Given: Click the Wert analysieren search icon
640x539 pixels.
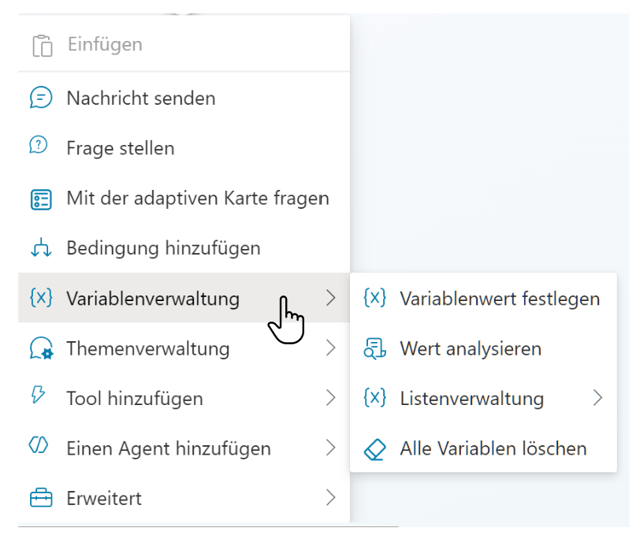Looking at the screenshot, I should (374, 349).
